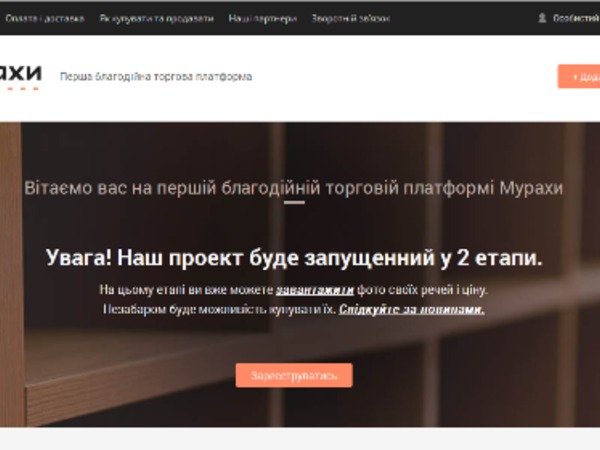Click the Увага! Наш проект heading
Viewport: 600px width, 450px height.
[x=294, y=258]
